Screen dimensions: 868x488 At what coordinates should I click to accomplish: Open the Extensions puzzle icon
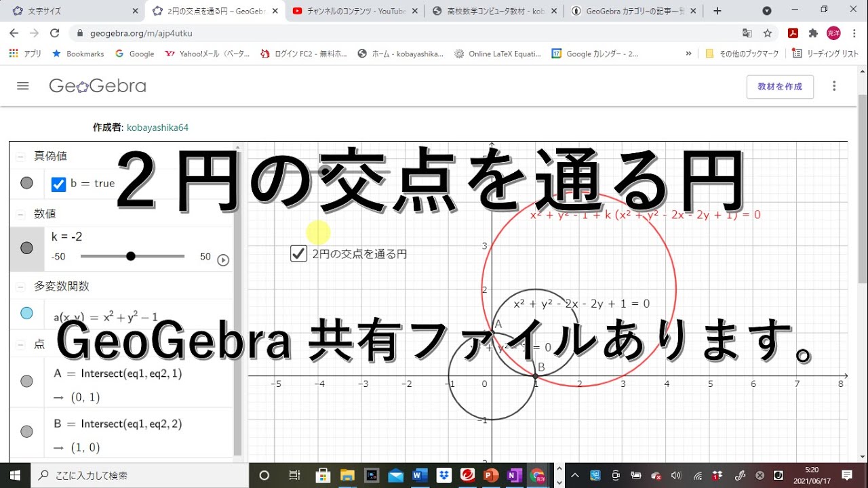(x=814, y=33)
